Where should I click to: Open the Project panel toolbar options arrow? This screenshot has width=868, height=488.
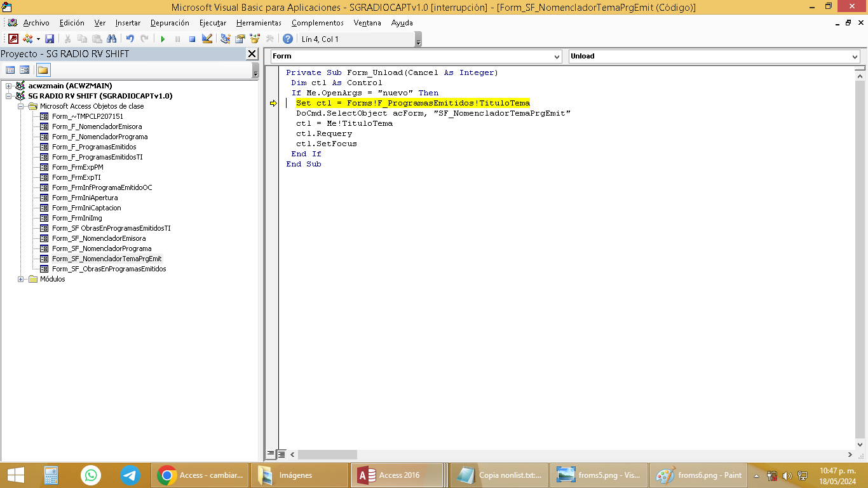pyautogui.click(x=255, y=70)
